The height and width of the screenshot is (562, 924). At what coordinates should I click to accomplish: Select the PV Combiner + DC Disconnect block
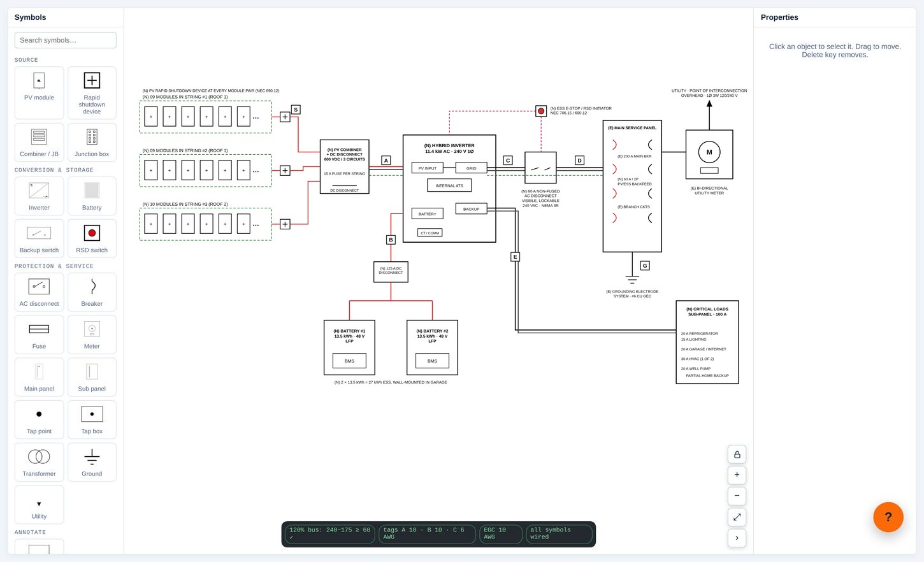[x=344, y=166]
